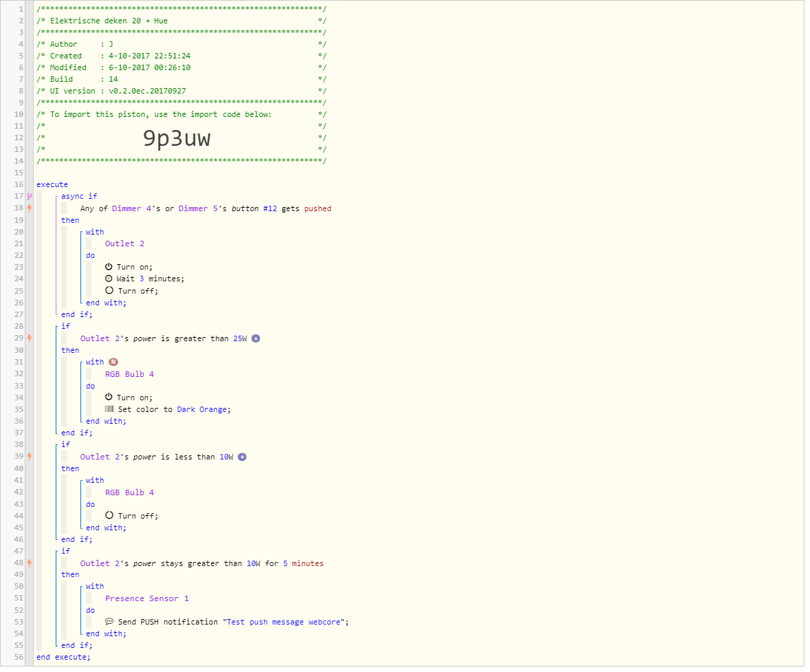Click the power icon of RGB Bulb 4 Turn on

(x=109, y=397)
